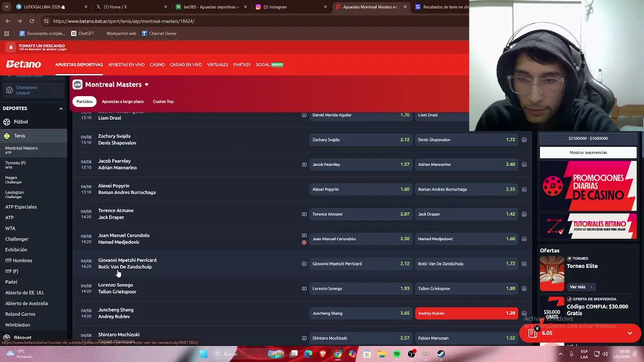Click the ATP badge beside Montreal Masters
644x362 pixels.
pos(77,84)
